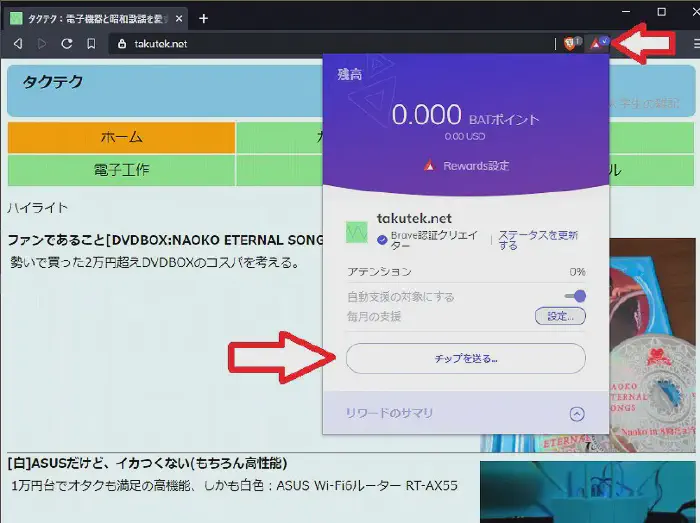Click the ハイライト heading text
700x523 pixels.
tap(38, 208)
